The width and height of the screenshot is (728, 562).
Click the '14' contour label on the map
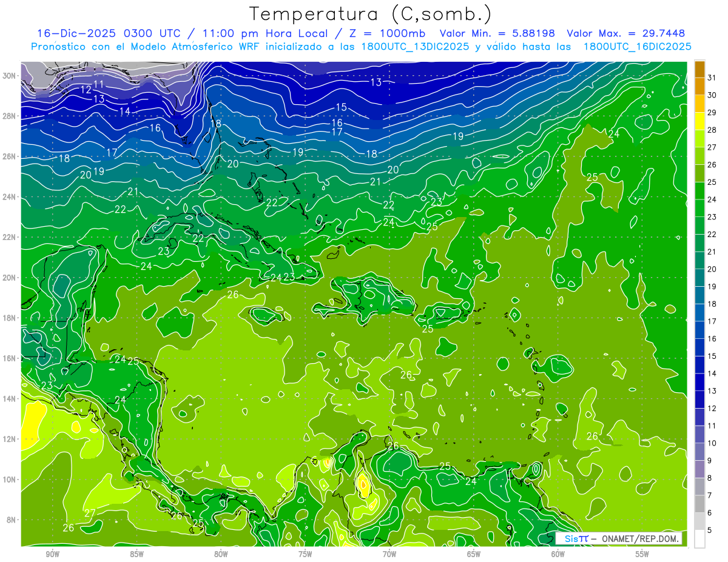(x=125, y=112)
